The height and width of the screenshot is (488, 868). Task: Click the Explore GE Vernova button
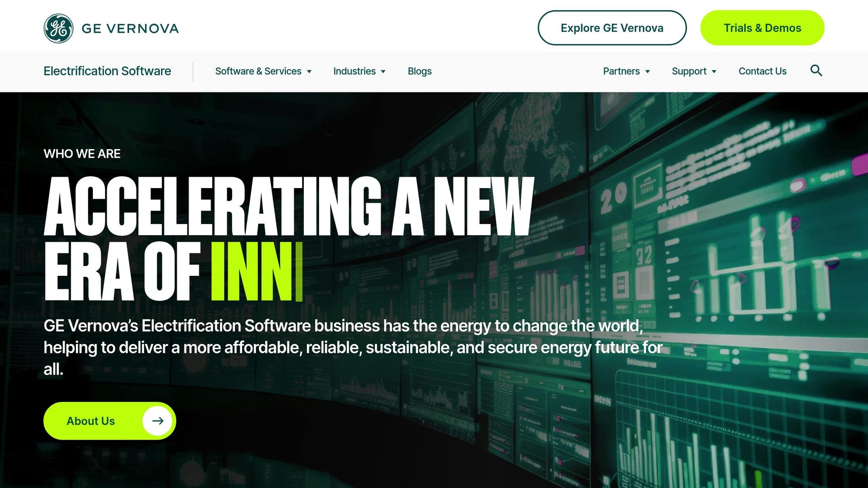(x=612, y=28)
